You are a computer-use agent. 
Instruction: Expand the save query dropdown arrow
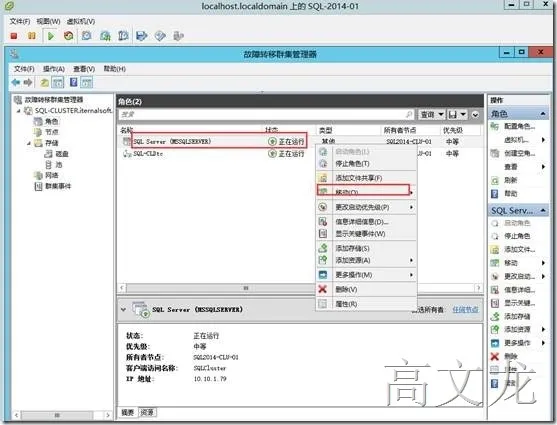pos(463,114)
